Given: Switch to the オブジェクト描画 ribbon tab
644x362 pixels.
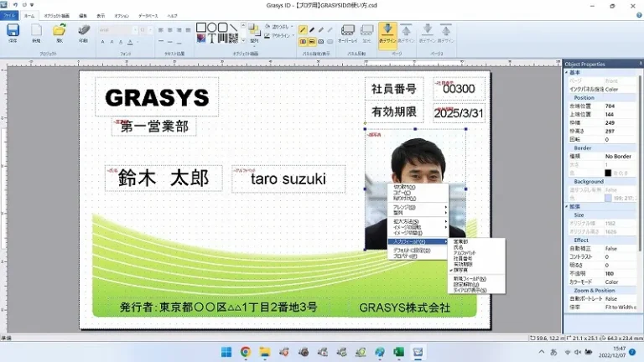Looking at the screenshot, I should tap(57, 16).
